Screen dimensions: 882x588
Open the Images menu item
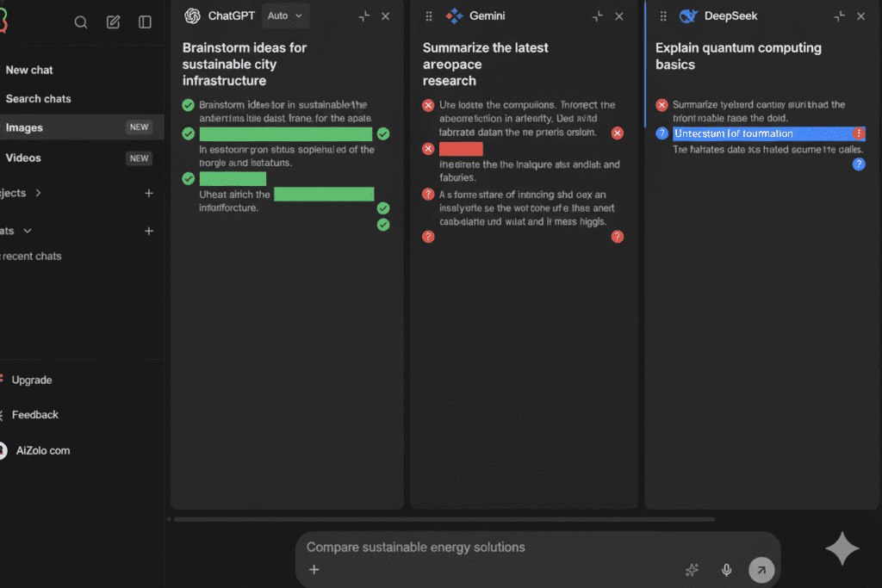click(x=24, y=127)
